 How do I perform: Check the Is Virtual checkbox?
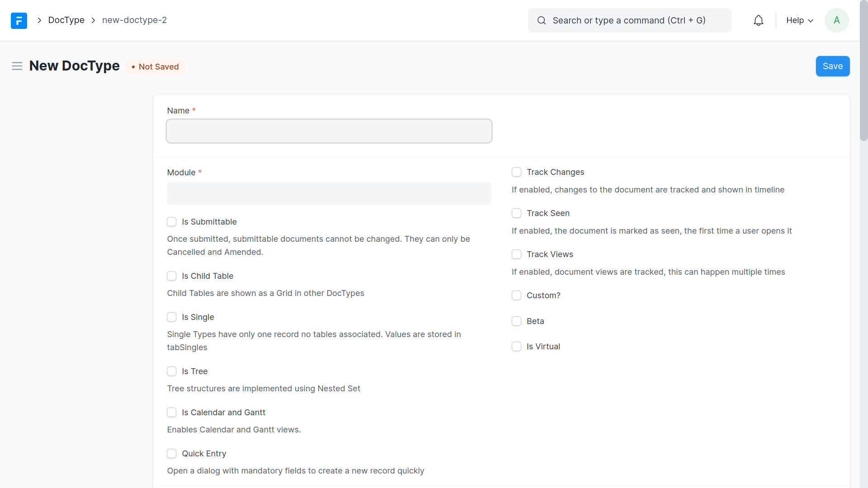pos(516,347)
